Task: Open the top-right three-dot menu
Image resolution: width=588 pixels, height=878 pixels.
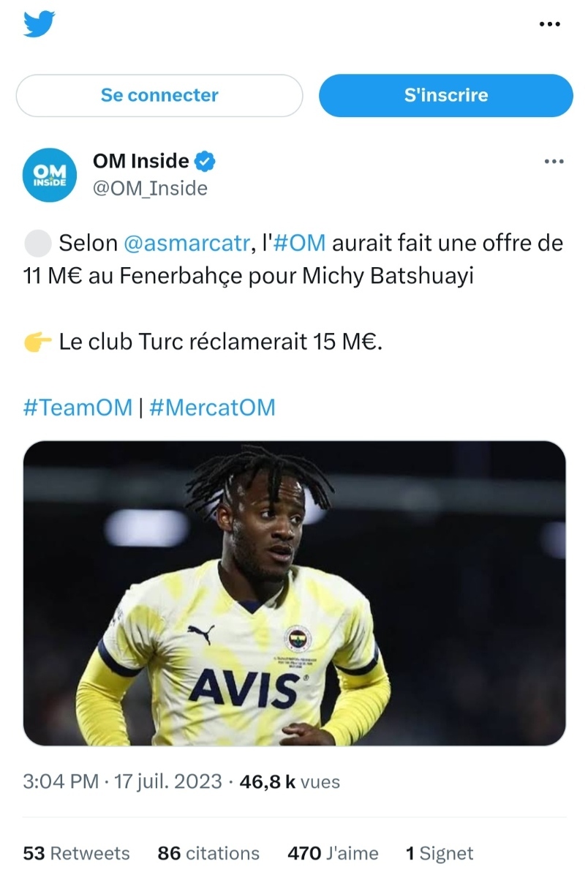Action: click(x=549, y=25)
